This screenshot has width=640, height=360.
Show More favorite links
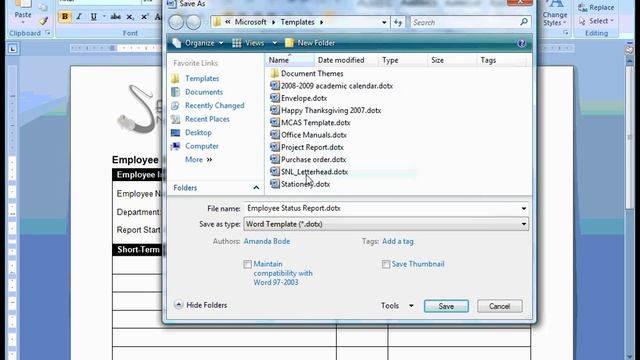pyautogui.click(x=199, y=160)
